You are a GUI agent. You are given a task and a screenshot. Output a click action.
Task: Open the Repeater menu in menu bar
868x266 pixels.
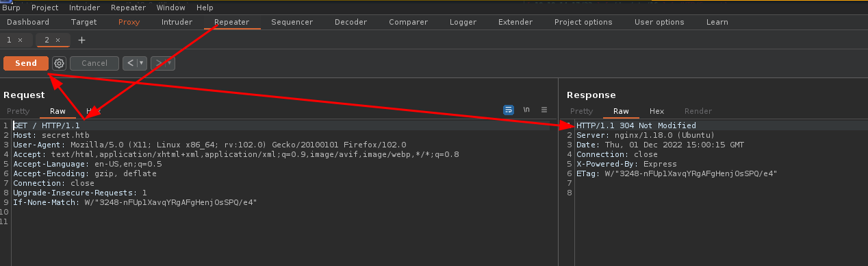coord(129,8)
